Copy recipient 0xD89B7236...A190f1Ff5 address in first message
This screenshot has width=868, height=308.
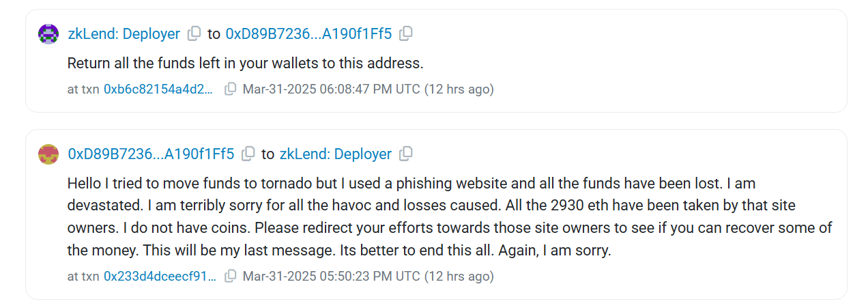(x=406, y=33)
